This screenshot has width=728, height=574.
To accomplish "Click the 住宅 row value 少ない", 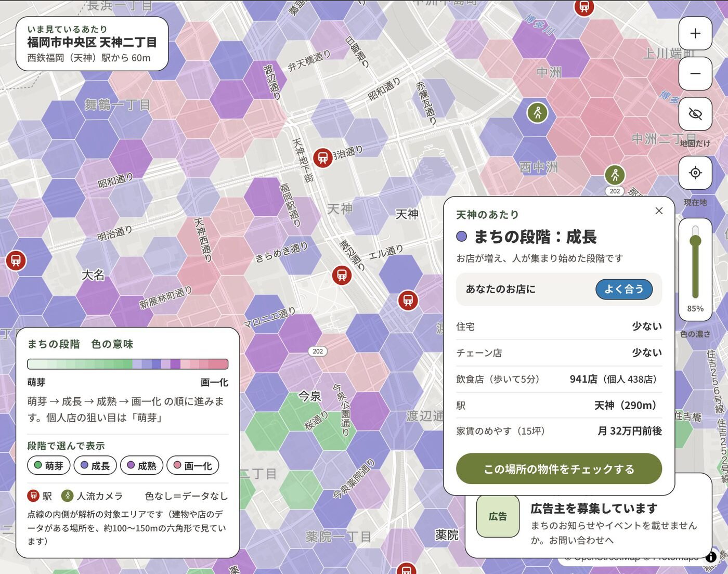I will tap(647, 326).
